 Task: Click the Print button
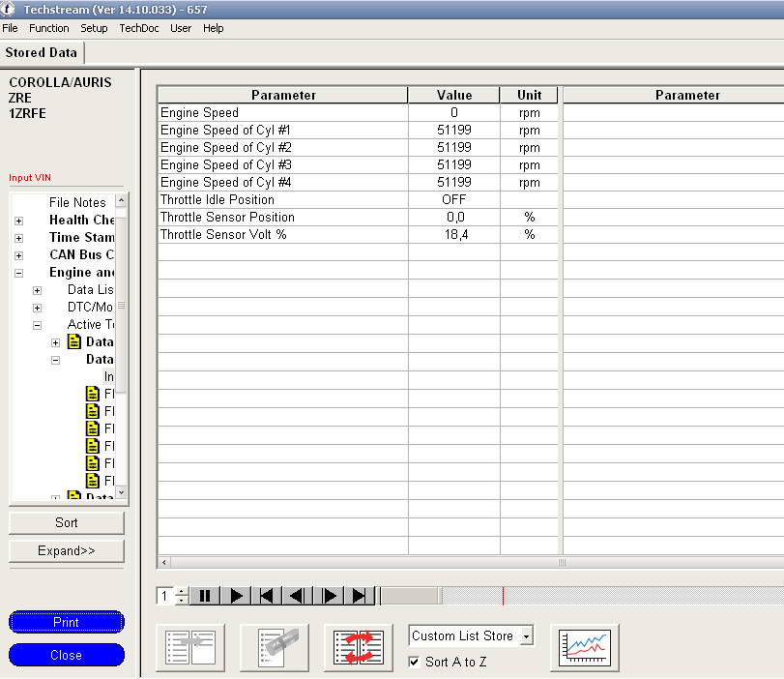[x=67, y=622]
